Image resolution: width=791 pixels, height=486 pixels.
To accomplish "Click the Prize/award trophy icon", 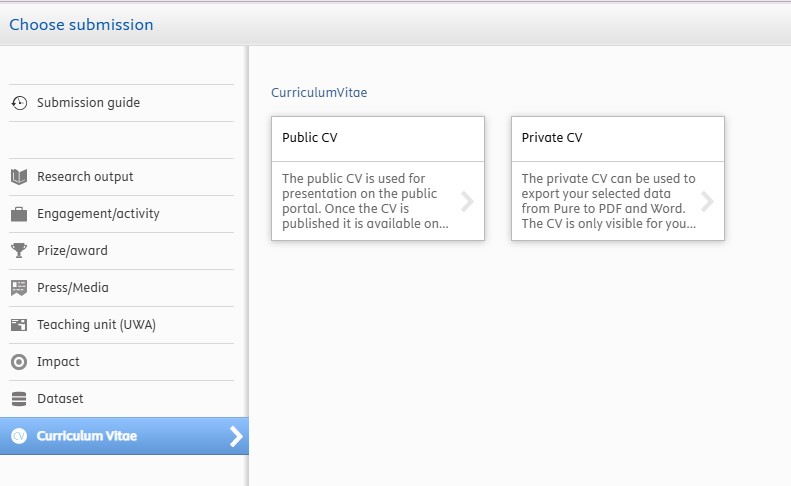I will [19, 251].
